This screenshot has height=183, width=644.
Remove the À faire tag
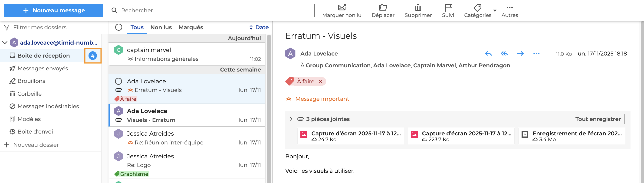point(320,82)
